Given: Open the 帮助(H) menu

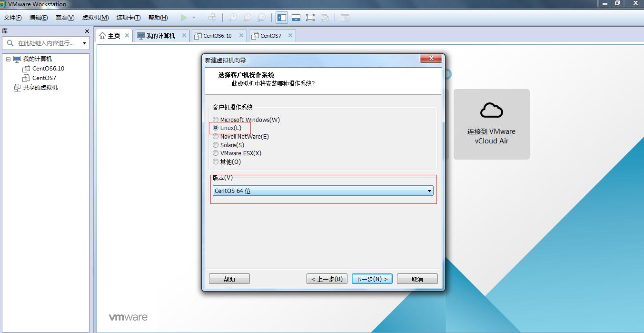Looking at the screenshot, I should 158,18.
